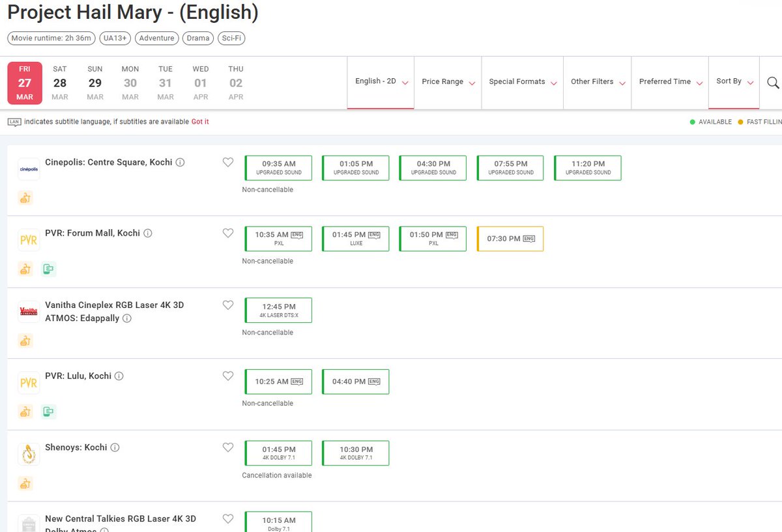Click the Adventure genre tag
The image size is (782, 532).
tap(156, 38)
